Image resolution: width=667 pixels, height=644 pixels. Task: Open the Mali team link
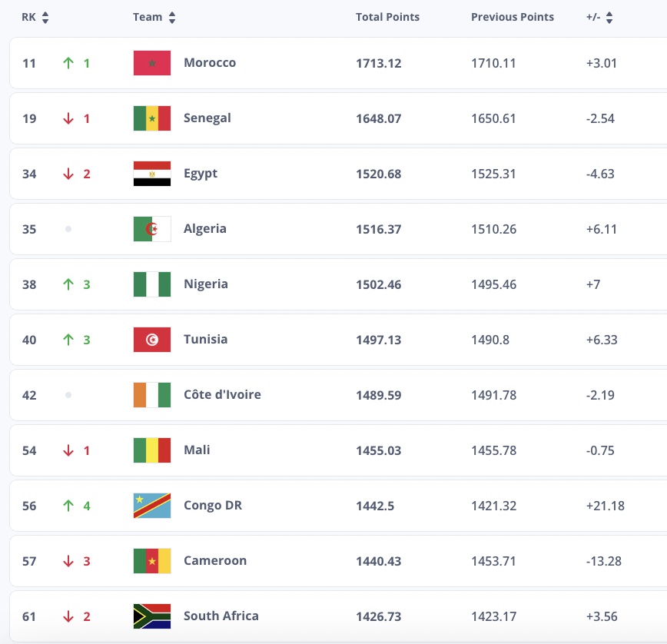(197, 450)
